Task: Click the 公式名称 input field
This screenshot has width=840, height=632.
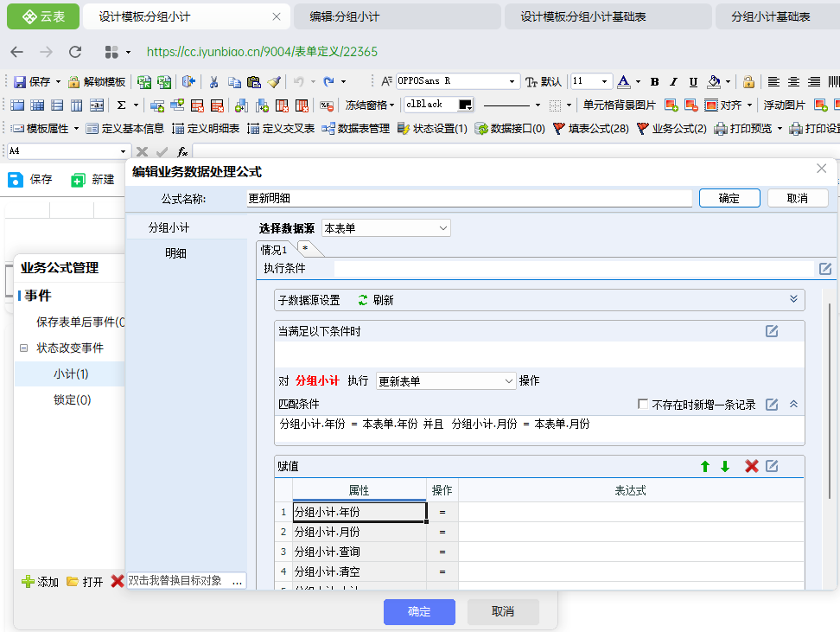Action: [469, 198]
